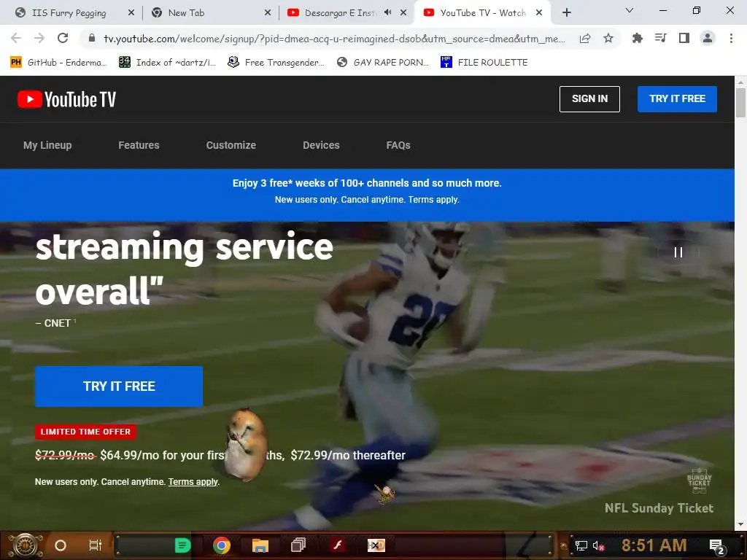Click the LIMITED TIME OFFER badge

point(85,432)
